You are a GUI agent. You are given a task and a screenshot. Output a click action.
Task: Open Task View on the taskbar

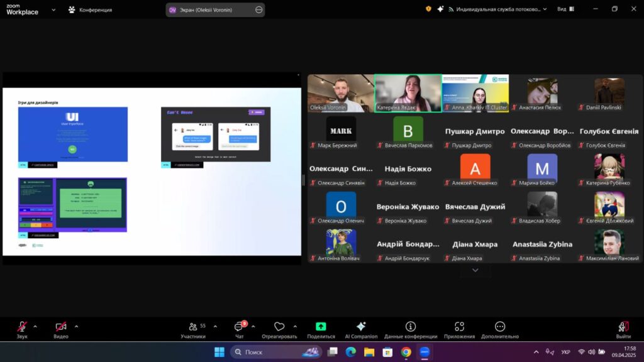tap(332, 352)
